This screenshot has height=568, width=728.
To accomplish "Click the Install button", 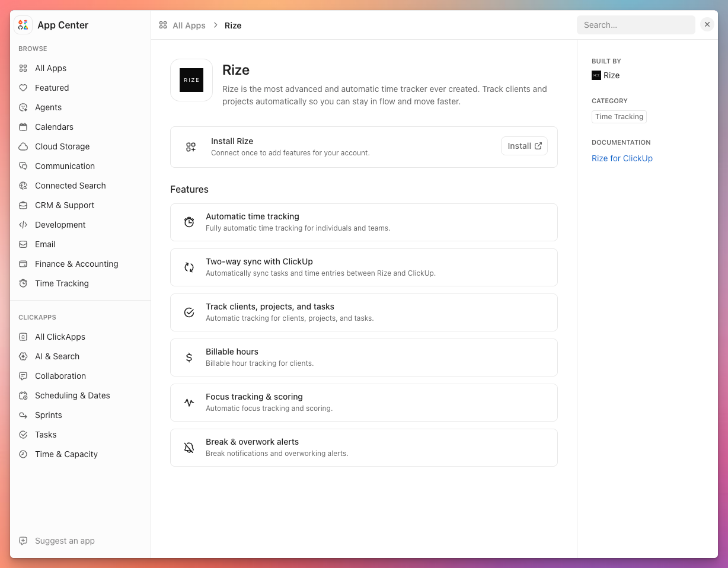I will coord(524,146).
